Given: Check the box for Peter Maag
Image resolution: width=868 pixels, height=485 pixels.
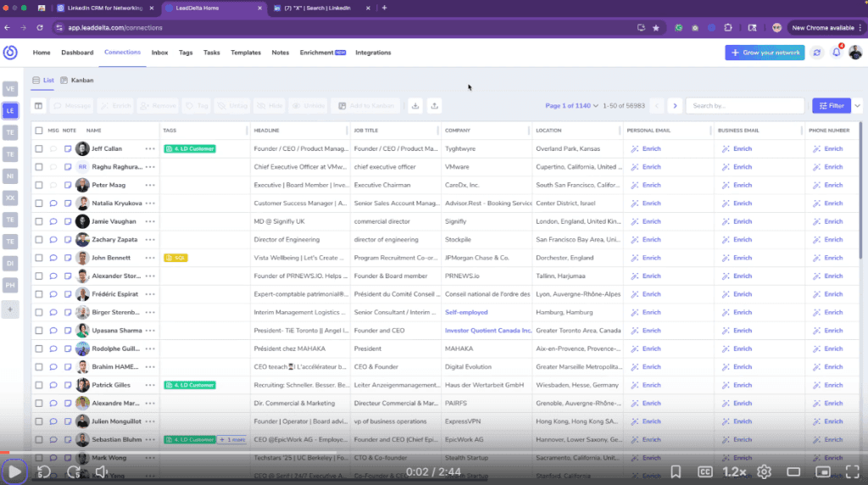Looking at the screenshot, I should click(39, 185).
